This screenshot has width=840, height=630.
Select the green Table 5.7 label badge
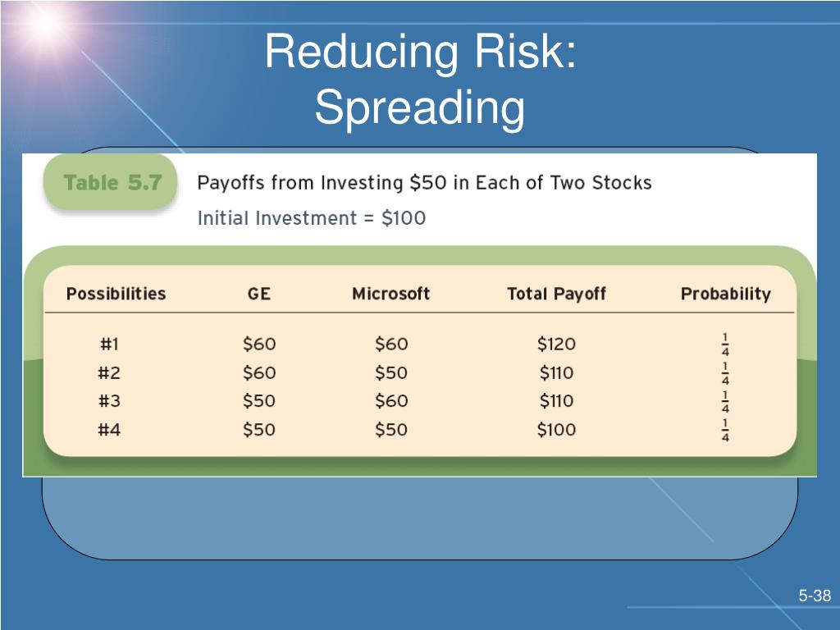click(x=111, y=182)
